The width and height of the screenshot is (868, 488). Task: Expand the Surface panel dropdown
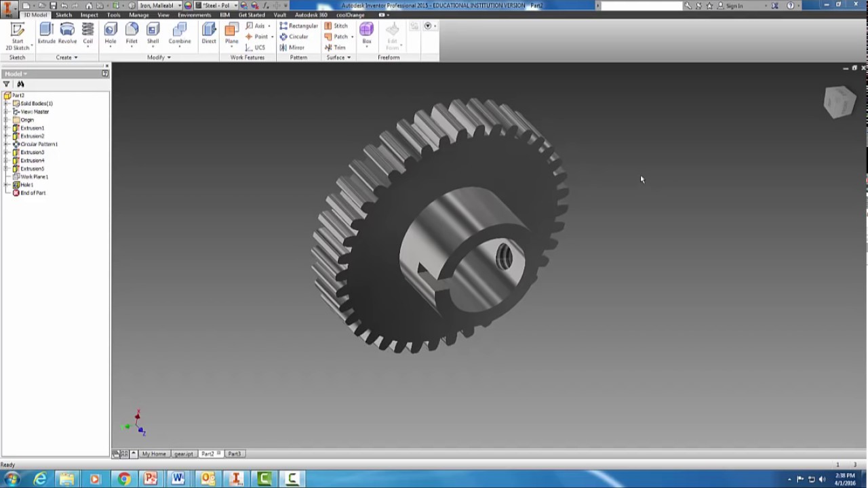[x=338, y=58]
